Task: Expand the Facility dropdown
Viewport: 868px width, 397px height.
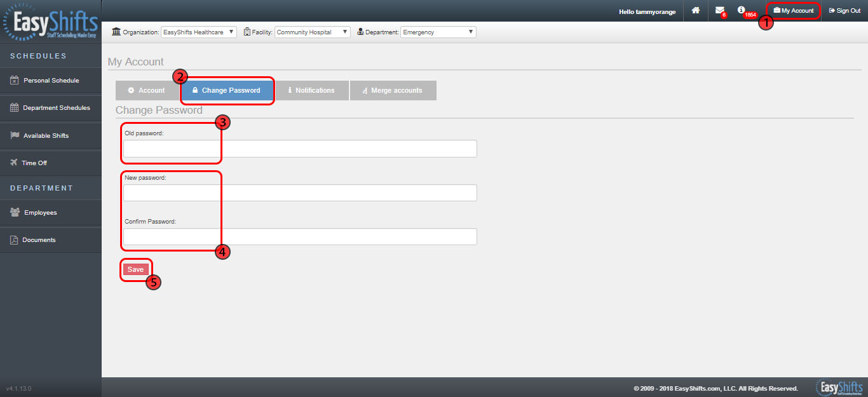Action: 313,32
